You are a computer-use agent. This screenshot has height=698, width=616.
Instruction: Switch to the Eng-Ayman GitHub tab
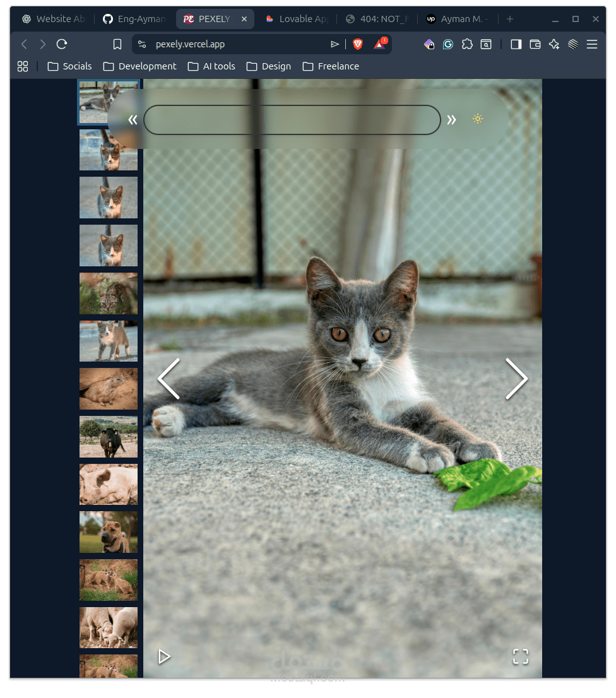pos(134,19)
